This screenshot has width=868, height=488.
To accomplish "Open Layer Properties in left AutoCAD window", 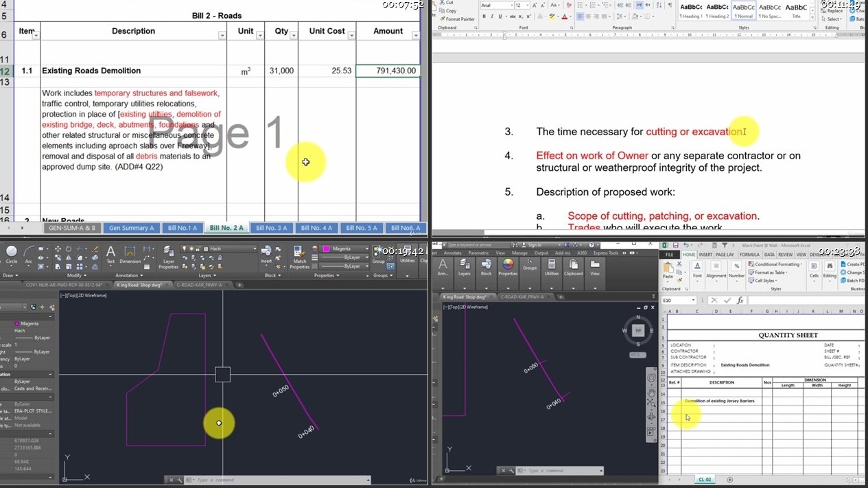I will [168, 258].
